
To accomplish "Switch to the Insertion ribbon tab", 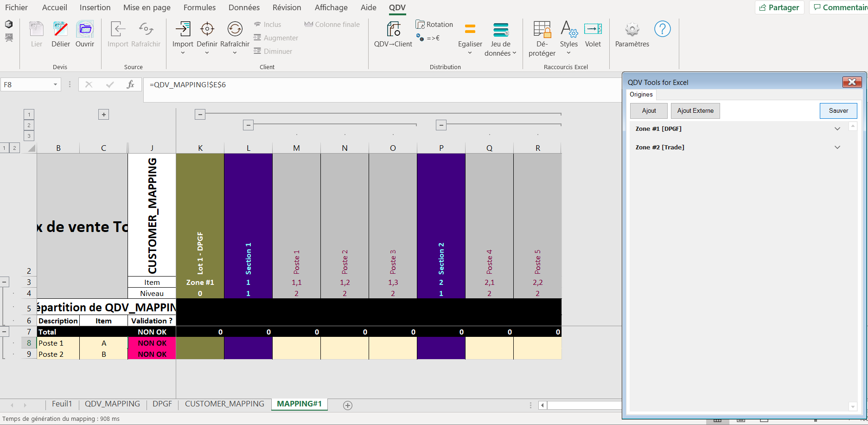I will click(x=95, y=7).
